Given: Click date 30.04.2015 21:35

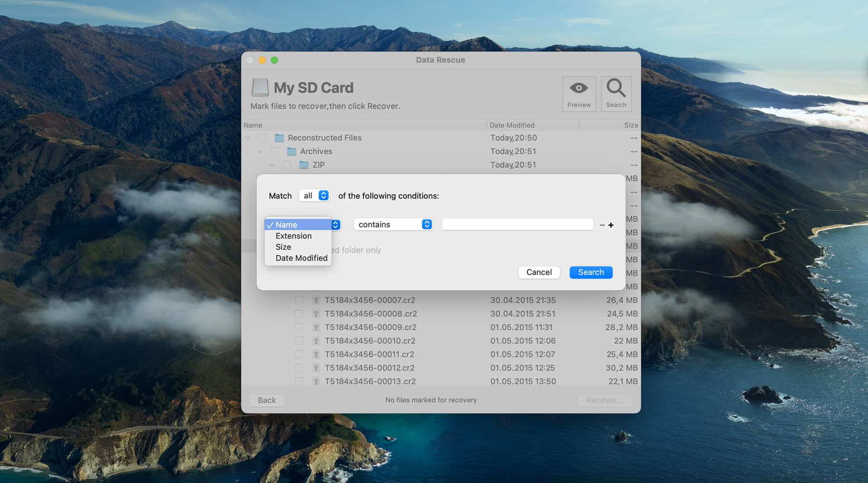Looking at the screenshot, I should point(523,300).
